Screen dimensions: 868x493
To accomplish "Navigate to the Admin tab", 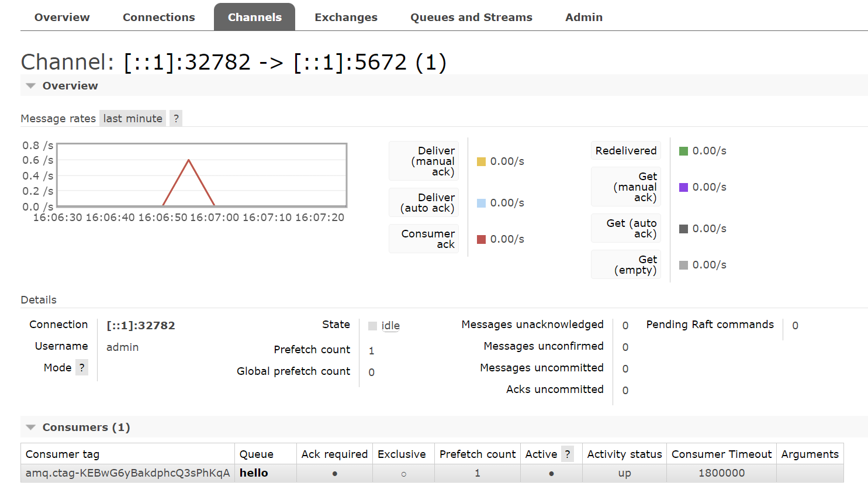I will coord(584,17).
